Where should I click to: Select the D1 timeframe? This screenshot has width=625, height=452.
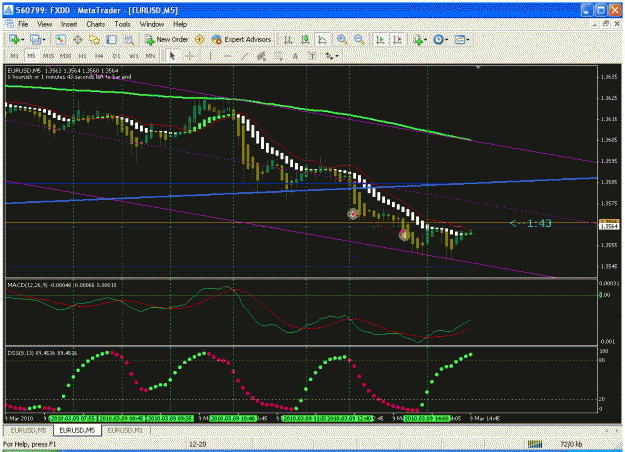[116, 56]
